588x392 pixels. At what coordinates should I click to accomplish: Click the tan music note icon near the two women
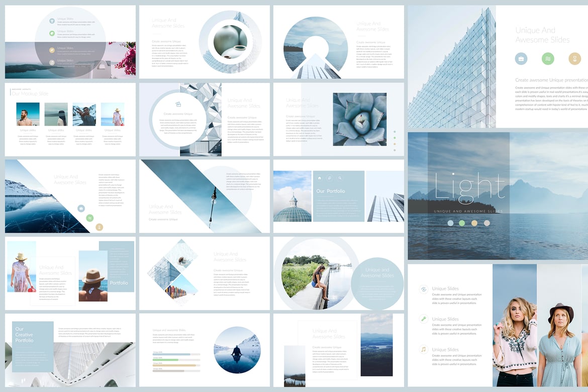(x=423, y=349)
